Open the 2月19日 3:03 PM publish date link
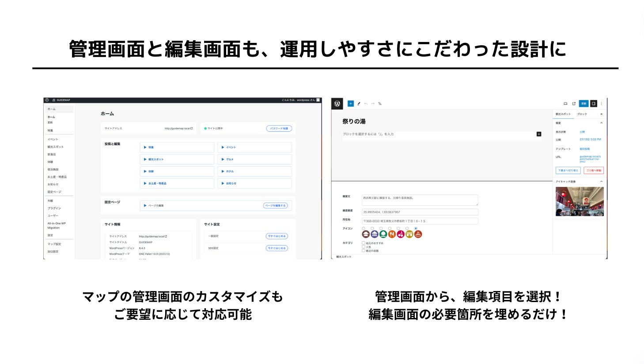Screen dimensions: 644x364 point(590,139)
